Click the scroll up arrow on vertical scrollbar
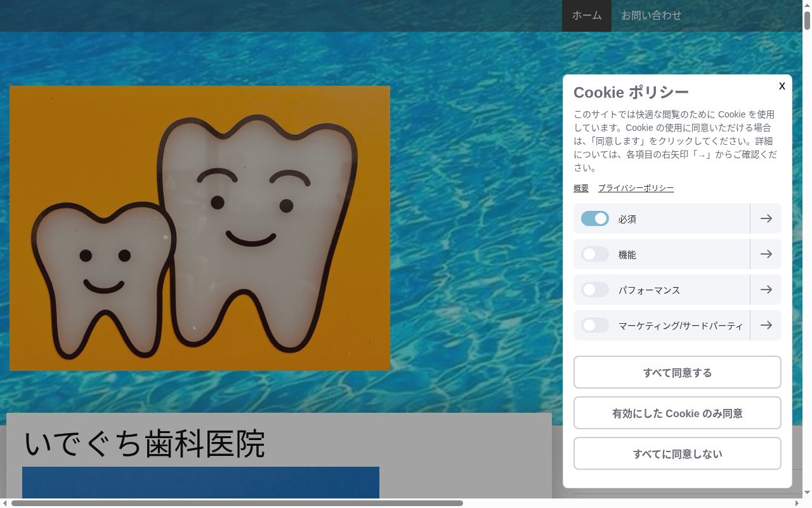Image resolution: width=812 pixels, height=508 pixels. pyautogui.click(x=807, y=4)
